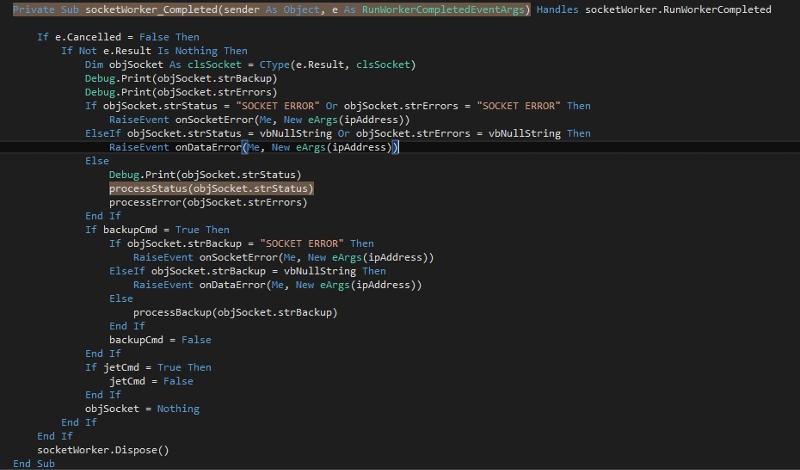Click the 'Private Sub socketWorker_Completed' declaration
Screen dimensions: 800x470
[x=271, y=9]
